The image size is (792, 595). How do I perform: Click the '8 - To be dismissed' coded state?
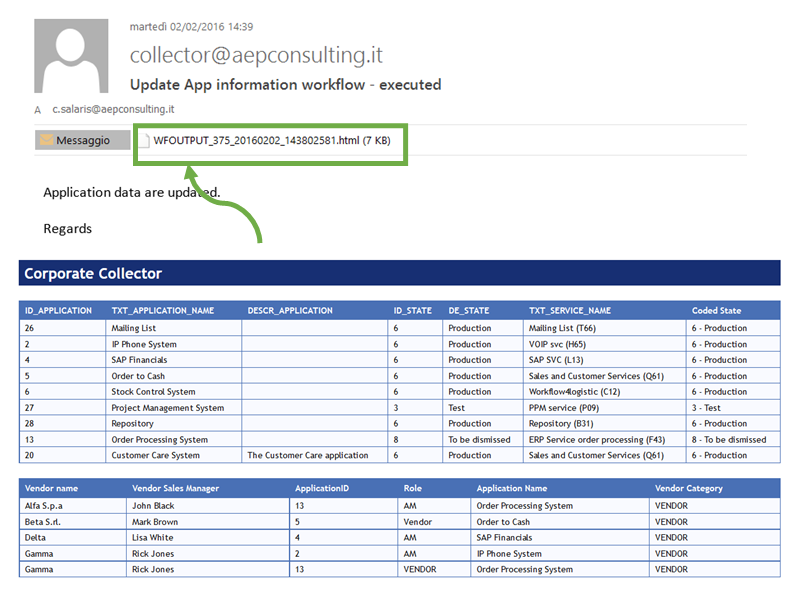tap(733, 439)
